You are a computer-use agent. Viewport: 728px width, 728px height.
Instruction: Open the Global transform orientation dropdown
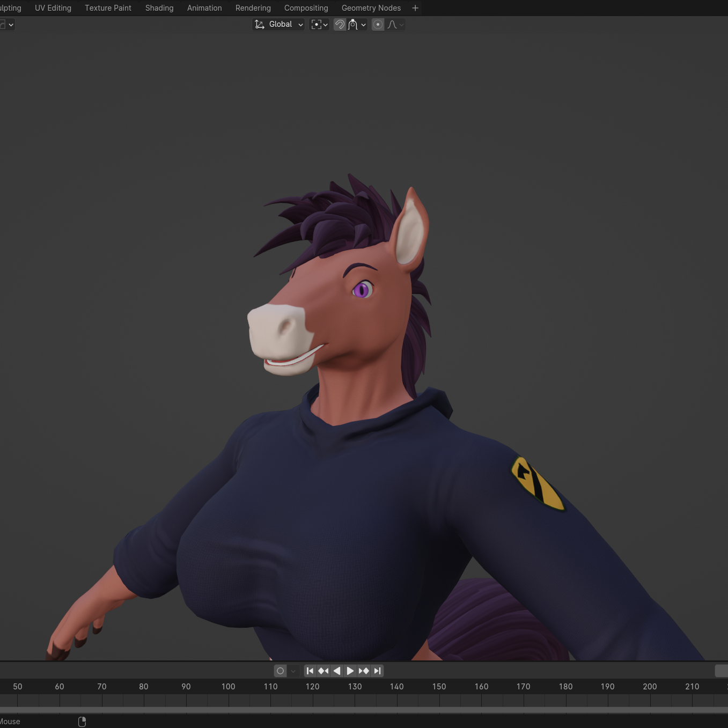point(278,25)
